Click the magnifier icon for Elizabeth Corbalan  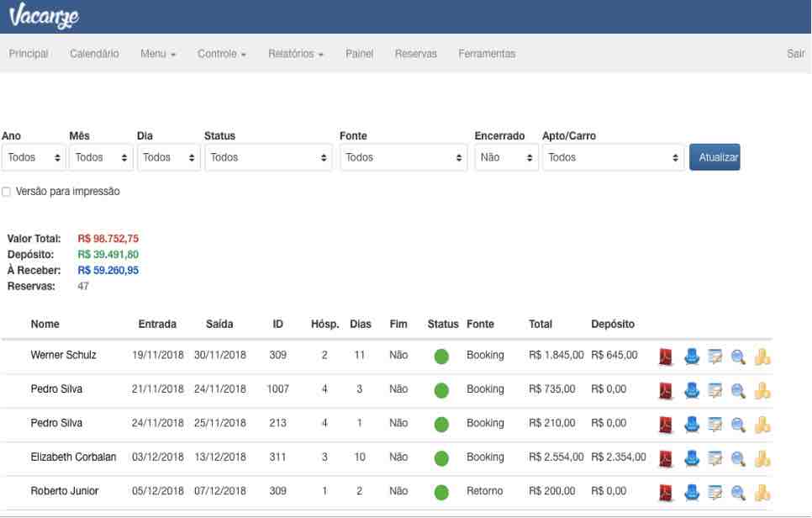click(x=738, y=458)
